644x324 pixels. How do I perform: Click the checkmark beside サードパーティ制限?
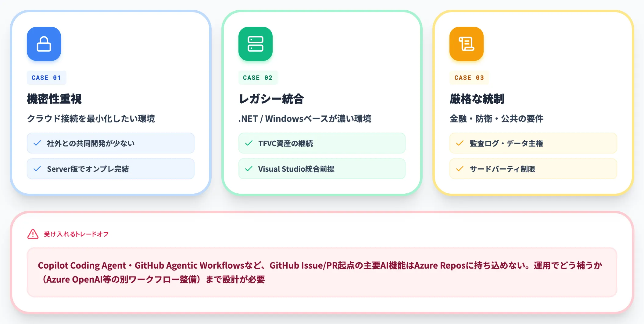(x=460, y=169)
